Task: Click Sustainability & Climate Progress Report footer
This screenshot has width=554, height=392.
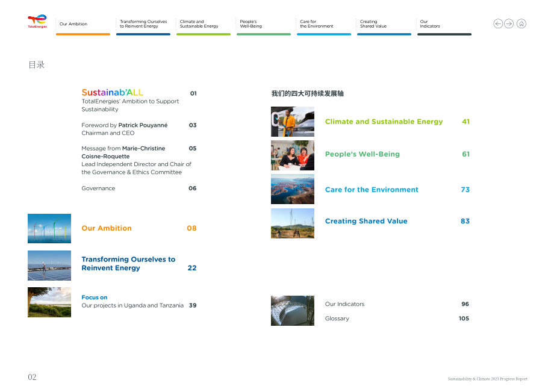Action: click(x=488, y=379)
